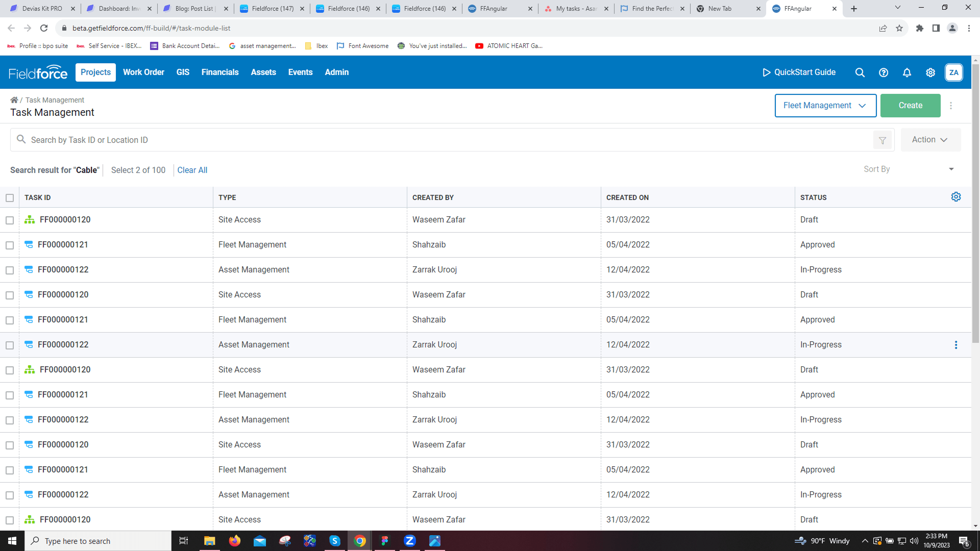Check last visible FF000000120 row checkbox
The height and width of the screenshot is (551, 980).
click(x=10, y=520)
